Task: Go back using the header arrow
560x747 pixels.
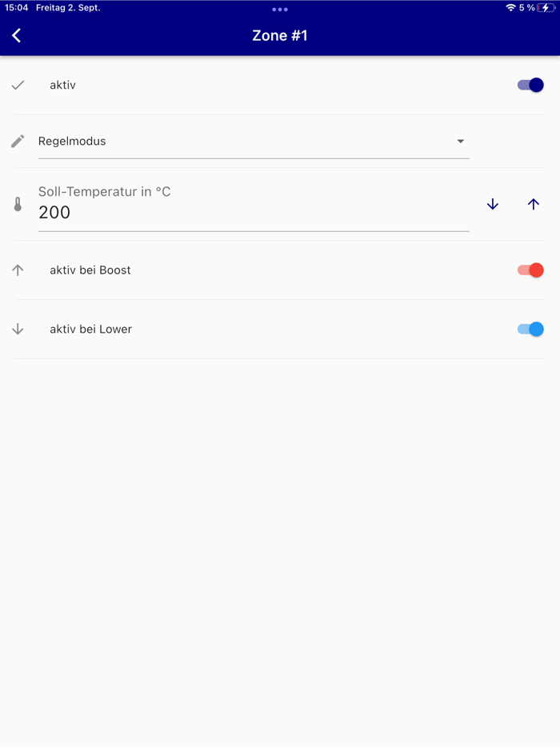Action: (17, 35)
